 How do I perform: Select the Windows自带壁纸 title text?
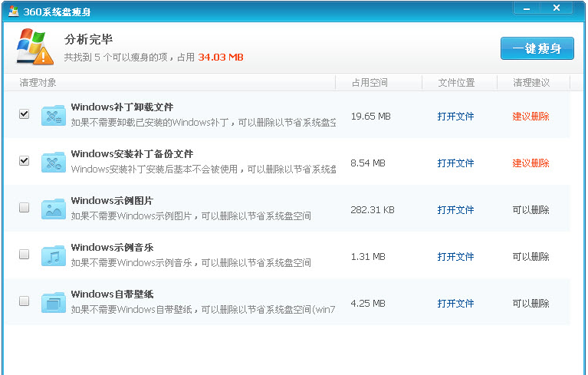click(x=112, y=294)
